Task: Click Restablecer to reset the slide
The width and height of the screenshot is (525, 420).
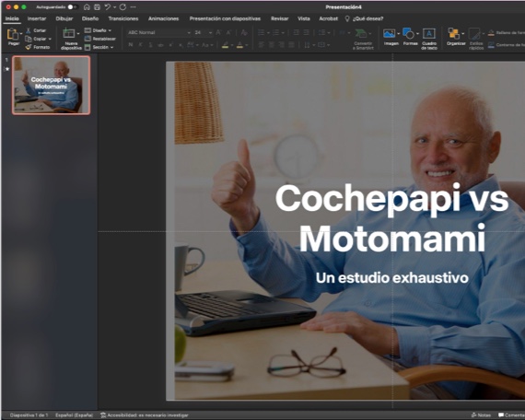Action: 100,39
